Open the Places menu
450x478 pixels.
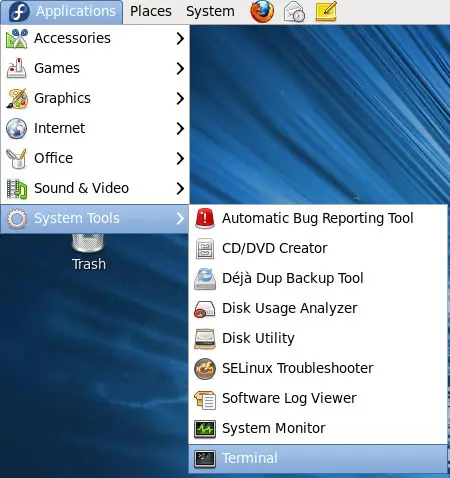tap(151, 12)
